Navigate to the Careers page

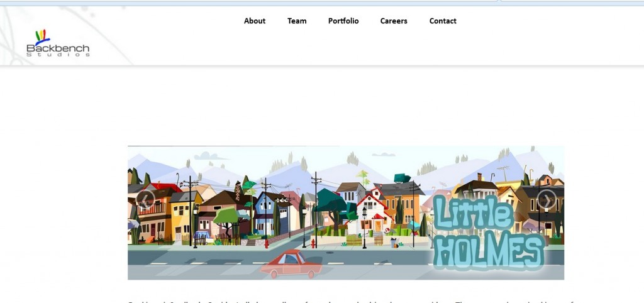tap(394, 21)
